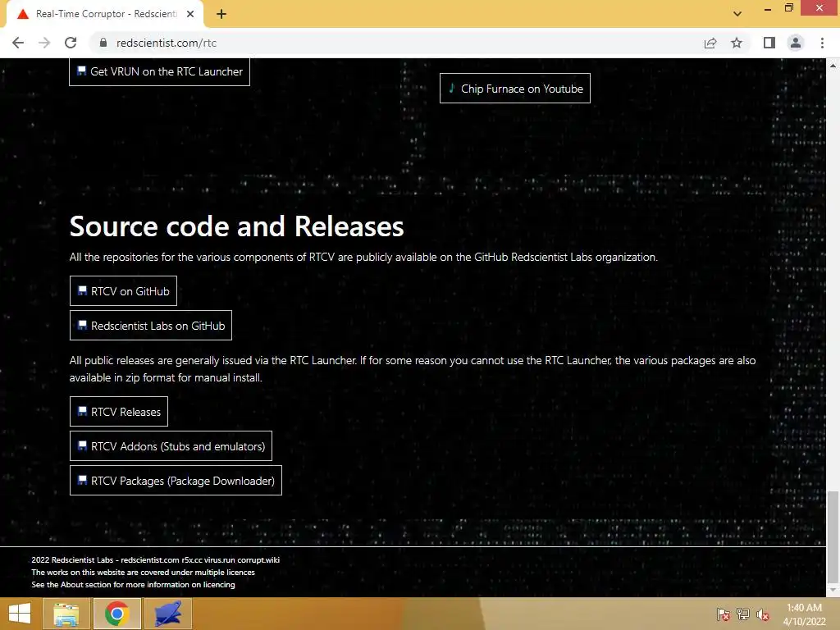Viewport: 840px width, 630px height.
Task: Click the browser forward arrow
Action: pos(44,43)
